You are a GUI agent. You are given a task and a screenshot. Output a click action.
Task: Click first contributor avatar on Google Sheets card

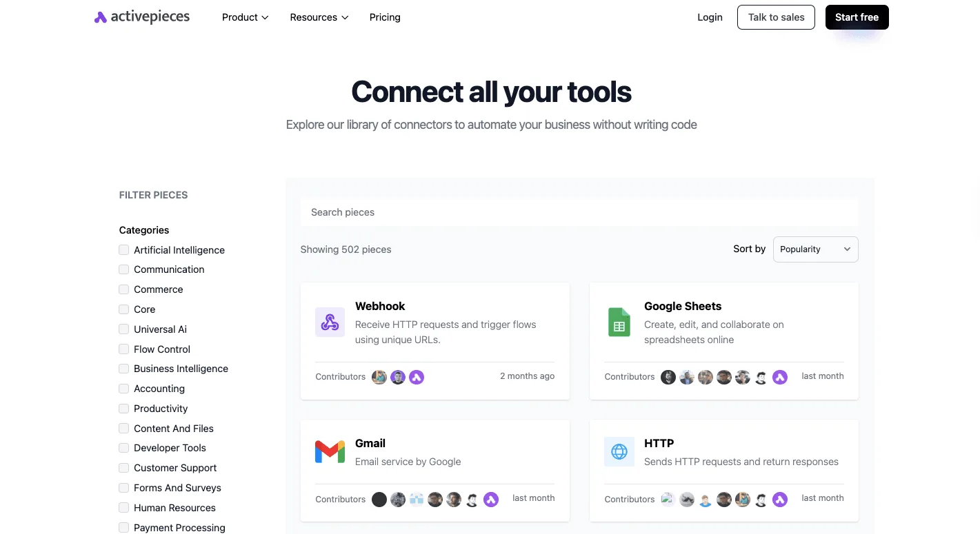[668, 377]
